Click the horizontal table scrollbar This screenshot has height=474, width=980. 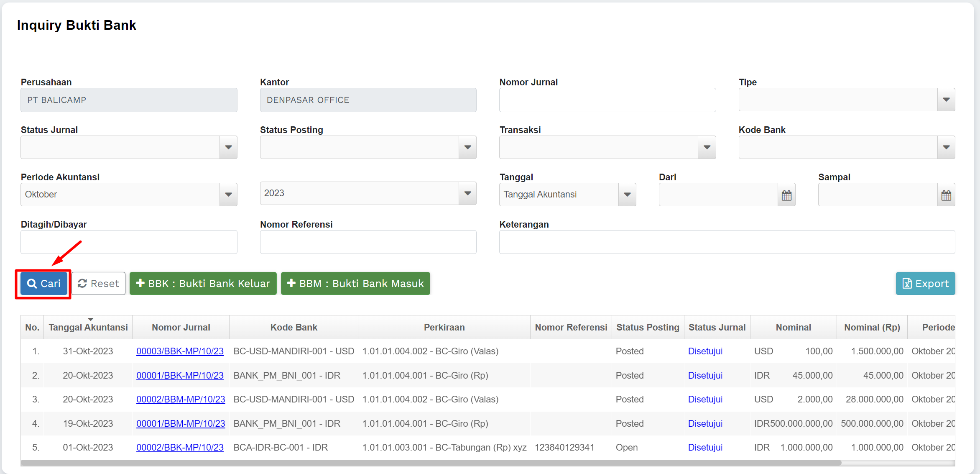click(431, 463)
